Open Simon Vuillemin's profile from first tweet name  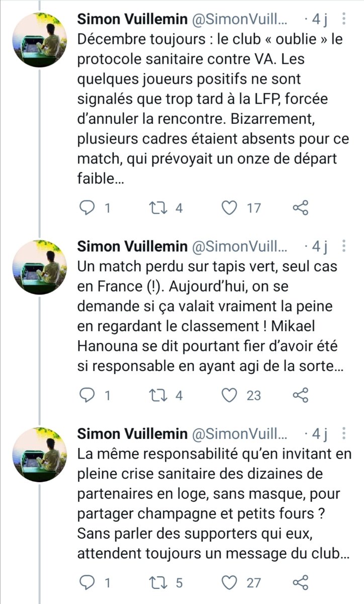(x=131, y=20)
